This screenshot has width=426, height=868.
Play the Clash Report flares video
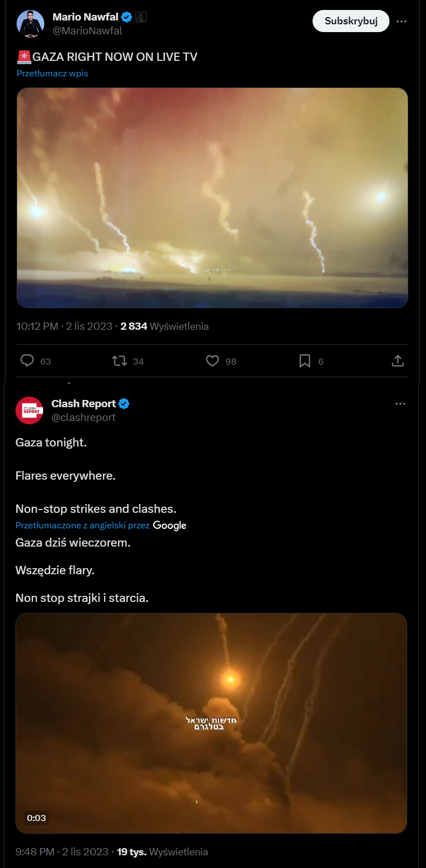[211, 723]
